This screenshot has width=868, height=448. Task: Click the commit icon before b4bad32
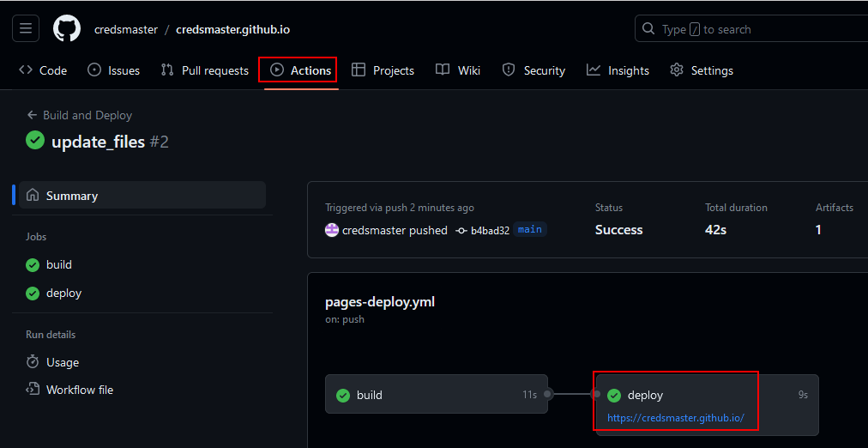pyautogui.click(x=461, y=230)
